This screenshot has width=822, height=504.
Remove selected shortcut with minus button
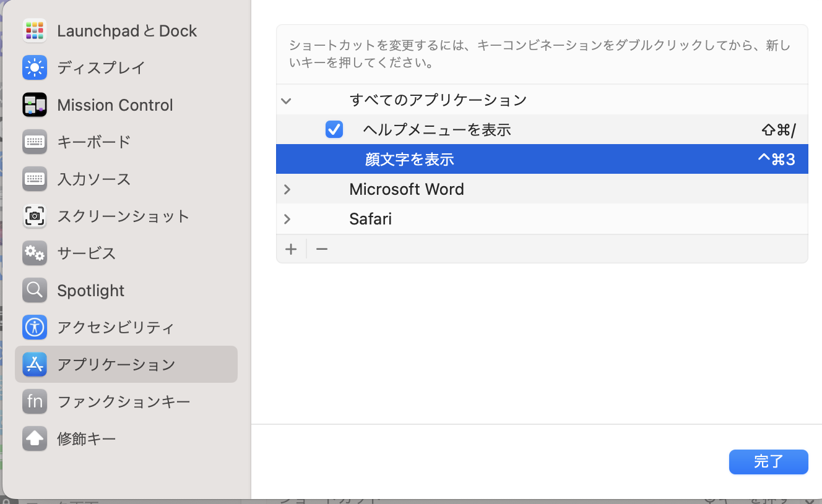pyautogui.click(x=322, y=249)
